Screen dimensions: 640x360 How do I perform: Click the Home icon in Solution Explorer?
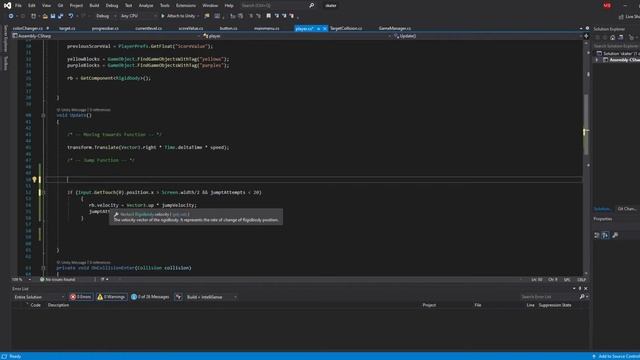point(612,38)
